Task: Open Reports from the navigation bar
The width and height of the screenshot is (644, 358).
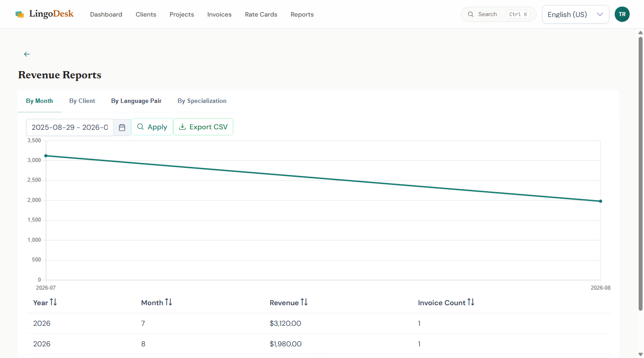Action: (x=302, y=14)
